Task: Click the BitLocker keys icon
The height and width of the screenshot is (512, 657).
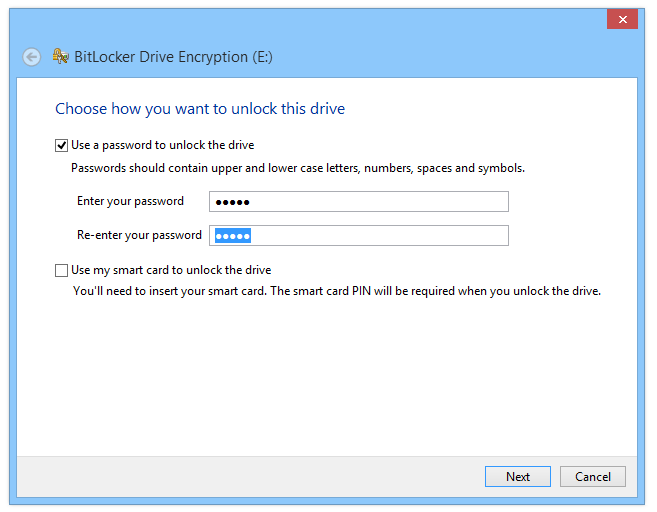Action: click(60, 56)
